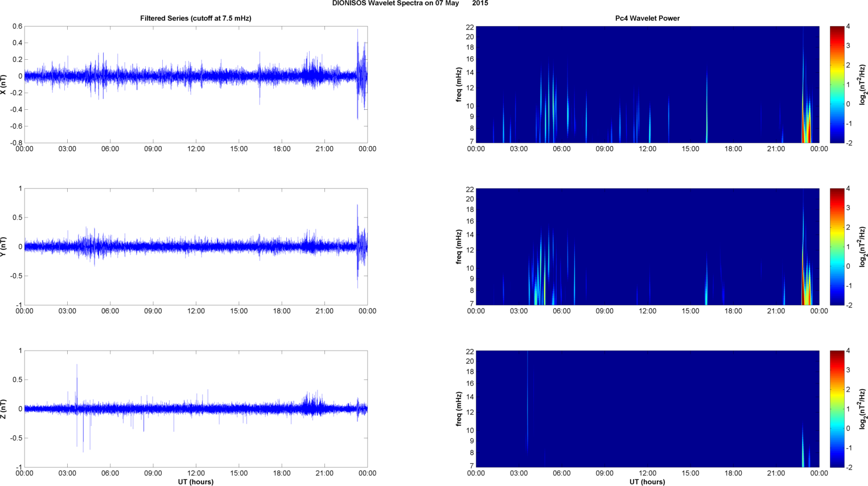Click the log2(nT²/Hz) label beside the top colorbar
This screenshot has height=486, width=868.
point(863,84)
